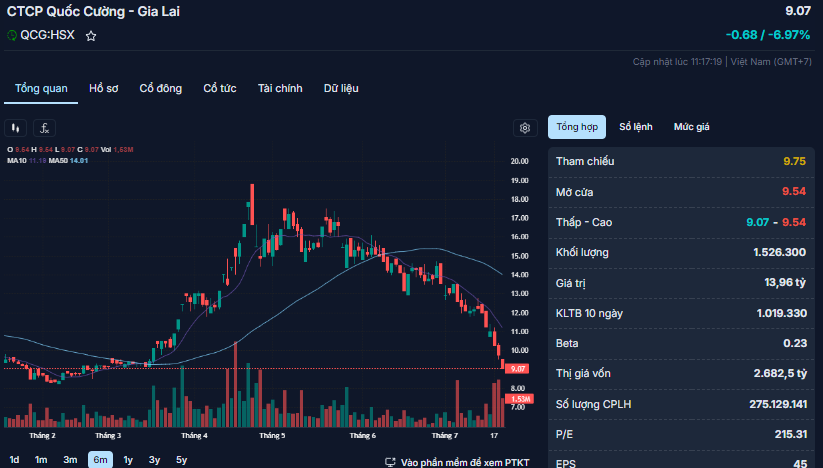Click the 1.53M volume label on axis

coord(519,399)
